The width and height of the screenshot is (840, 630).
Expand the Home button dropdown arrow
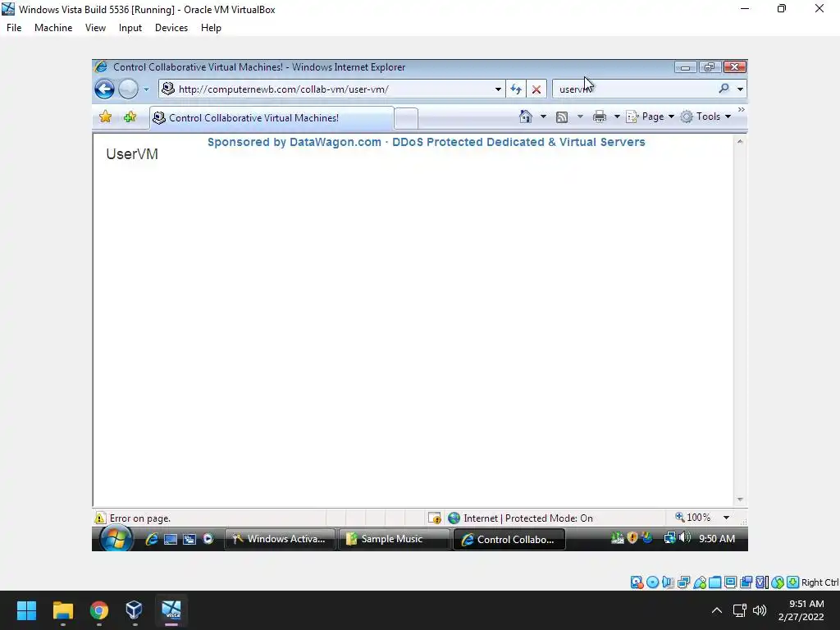[x=543, y=116]
